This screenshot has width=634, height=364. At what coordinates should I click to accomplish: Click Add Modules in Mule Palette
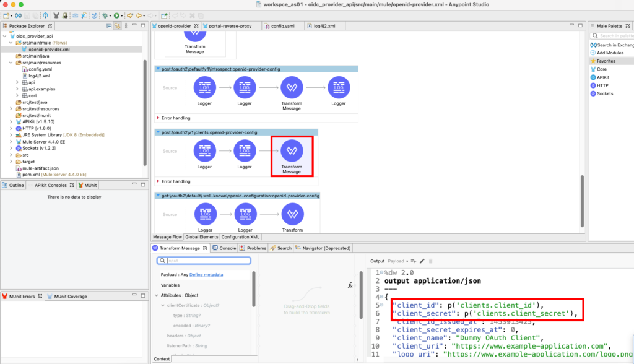(x=610, y=53)
